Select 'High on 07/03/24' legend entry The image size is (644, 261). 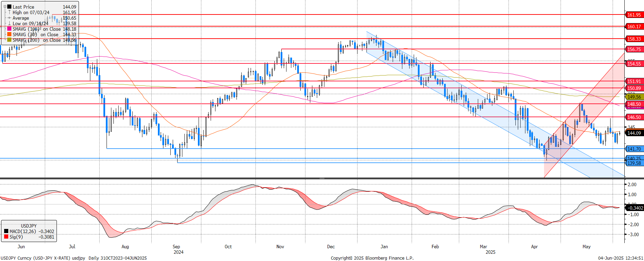(x=31, y=12)
